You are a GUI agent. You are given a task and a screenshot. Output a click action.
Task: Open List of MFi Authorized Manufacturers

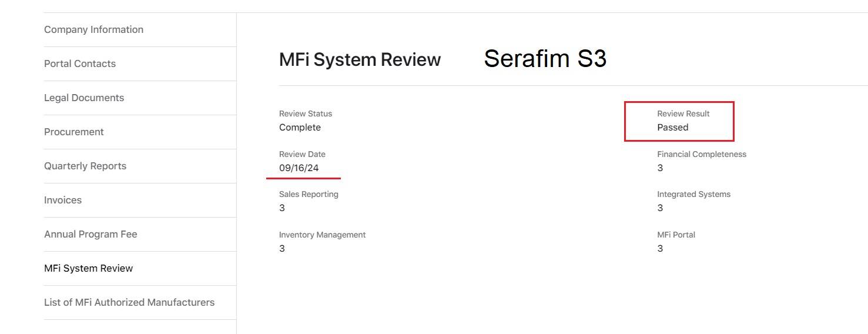[x=129, y=302]
